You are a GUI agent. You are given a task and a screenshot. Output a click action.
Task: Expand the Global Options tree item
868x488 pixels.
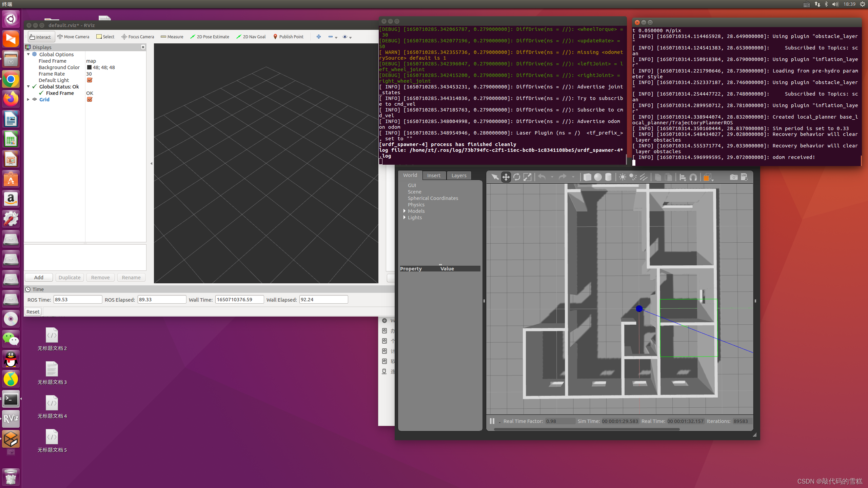pyautogui.click(x=28, y=54)
